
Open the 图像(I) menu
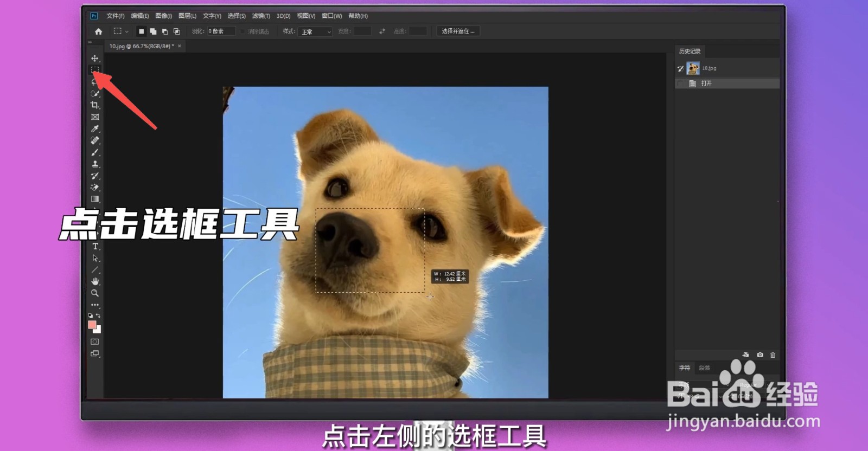pos(164,16)
